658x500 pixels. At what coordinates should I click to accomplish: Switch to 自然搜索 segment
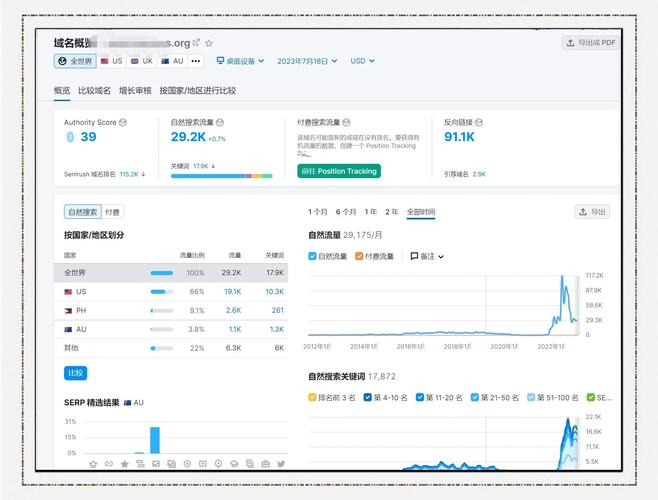[83, 212]
